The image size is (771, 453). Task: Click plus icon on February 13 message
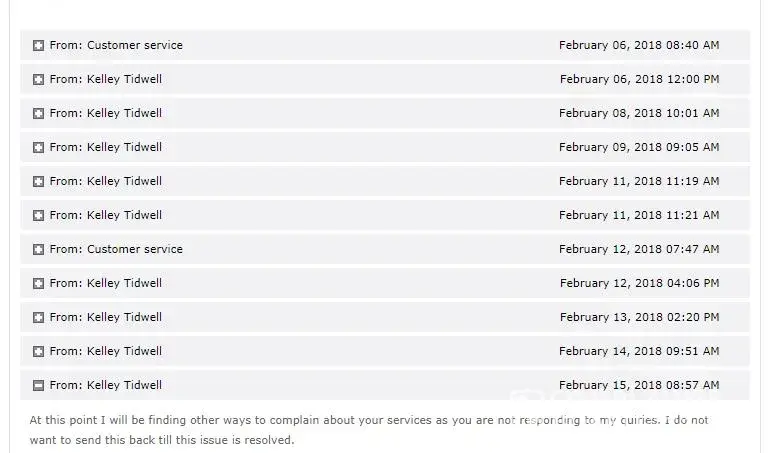[39, 318]
